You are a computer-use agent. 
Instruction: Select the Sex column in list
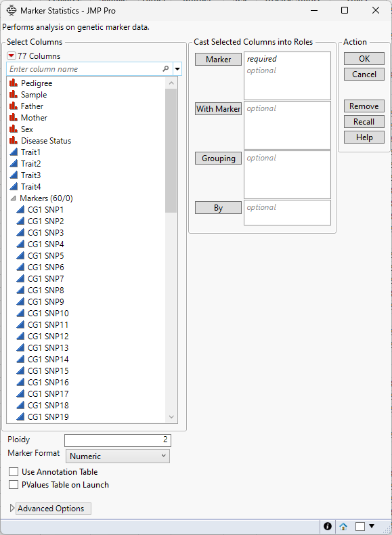coord(26,129)
